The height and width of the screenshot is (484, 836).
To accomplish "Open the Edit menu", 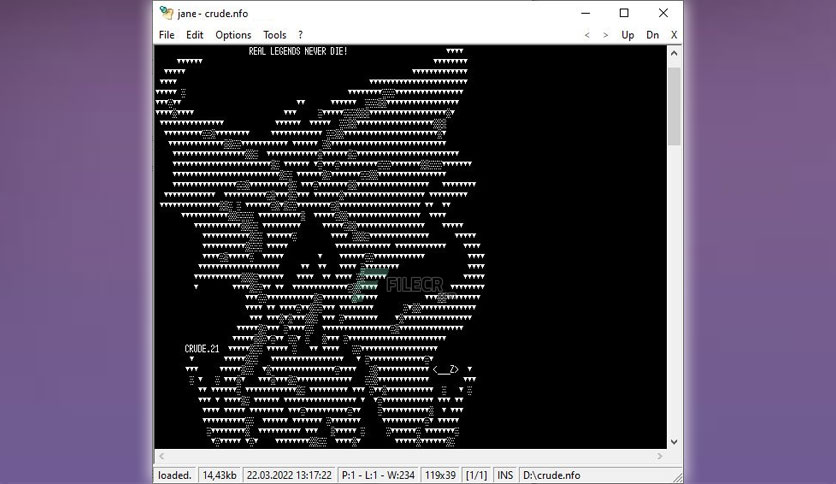I will 195,35.
